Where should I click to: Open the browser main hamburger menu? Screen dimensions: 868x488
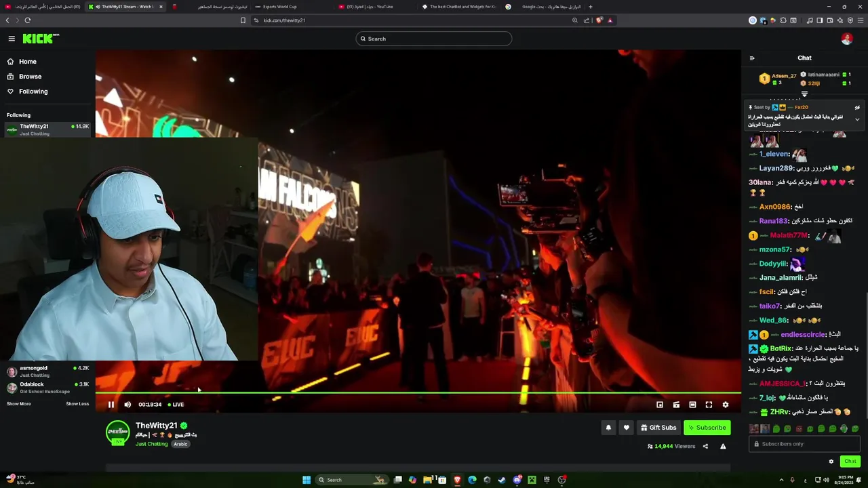(x=861, y=20)
